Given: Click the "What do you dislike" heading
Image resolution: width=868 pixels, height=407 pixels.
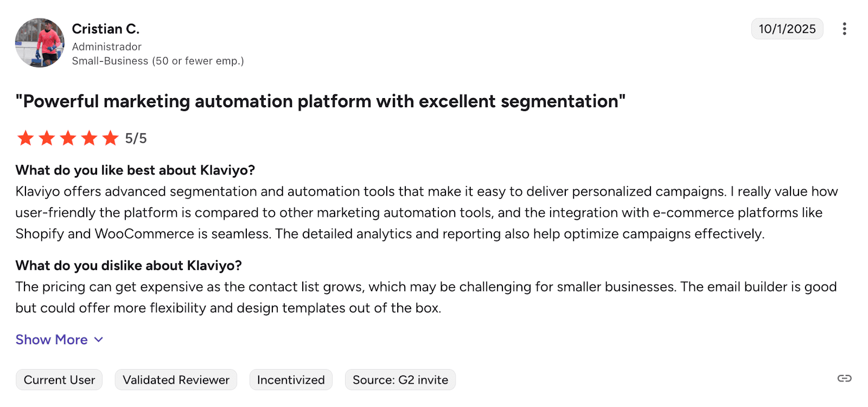Looking at the screenshot, I should coord(129,266).
